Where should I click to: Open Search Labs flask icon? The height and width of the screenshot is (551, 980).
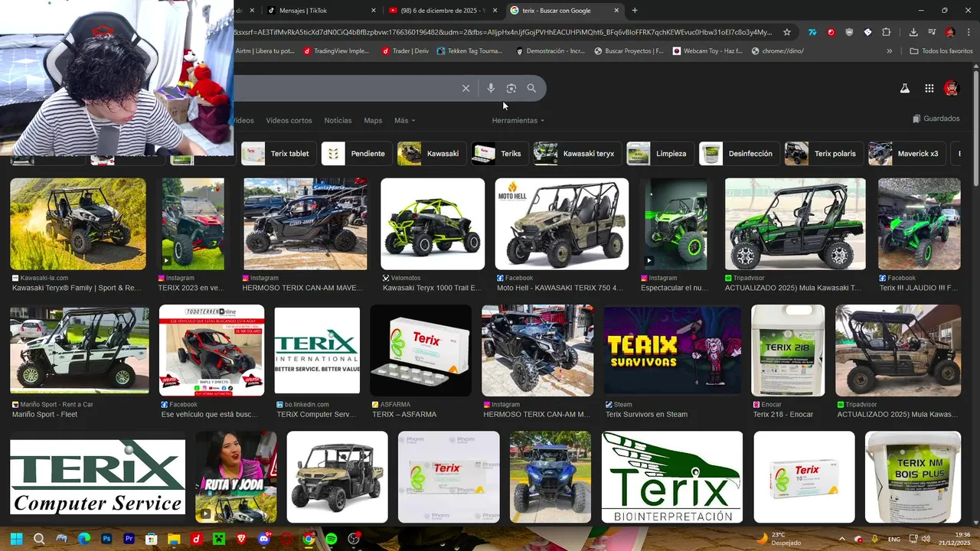coord(904,88)
